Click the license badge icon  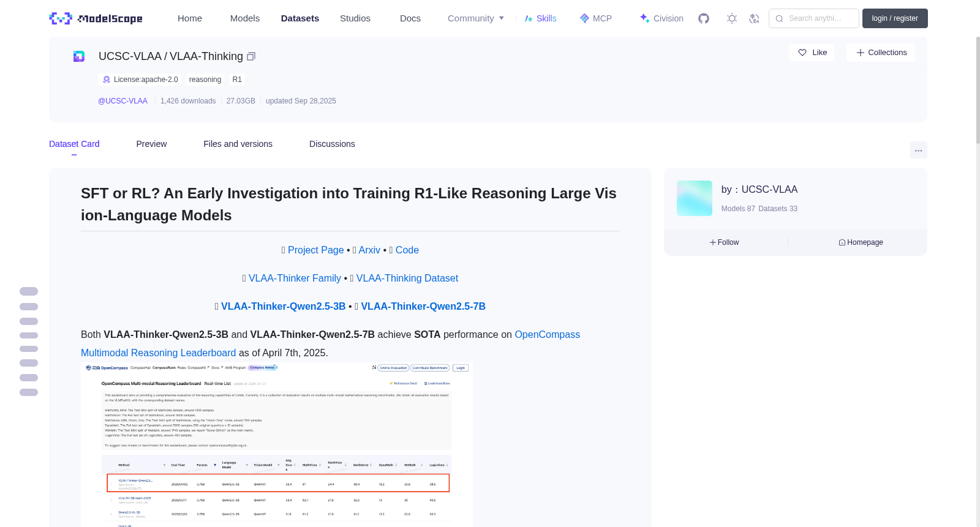(x=107, y=80)
